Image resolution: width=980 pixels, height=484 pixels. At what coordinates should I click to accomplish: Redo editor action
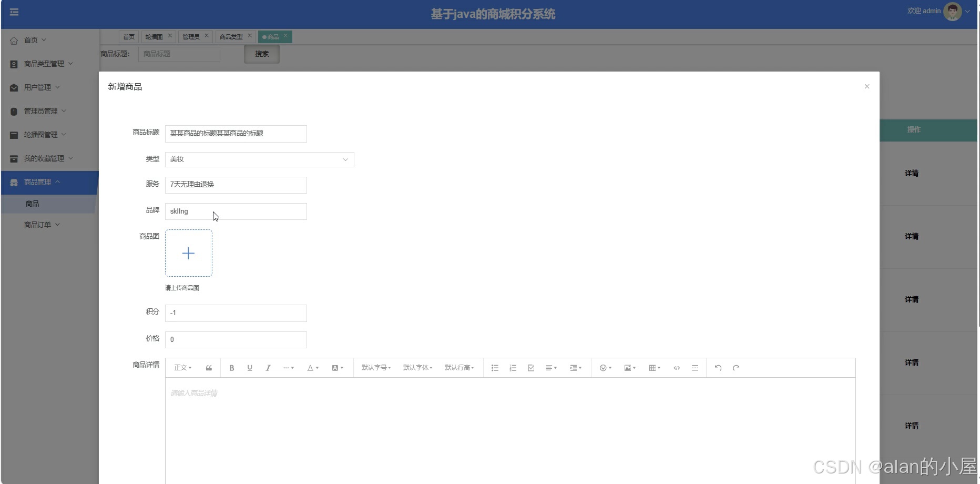pos(736,368)
